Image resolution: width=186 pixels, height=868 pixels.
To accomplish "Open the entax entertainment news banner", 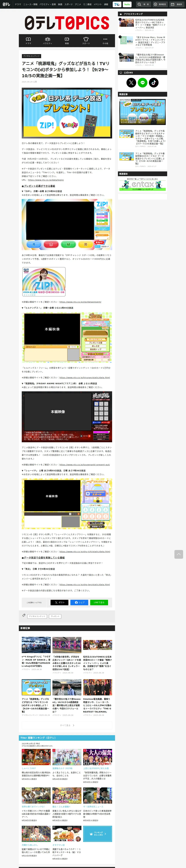I will [142, 185].
